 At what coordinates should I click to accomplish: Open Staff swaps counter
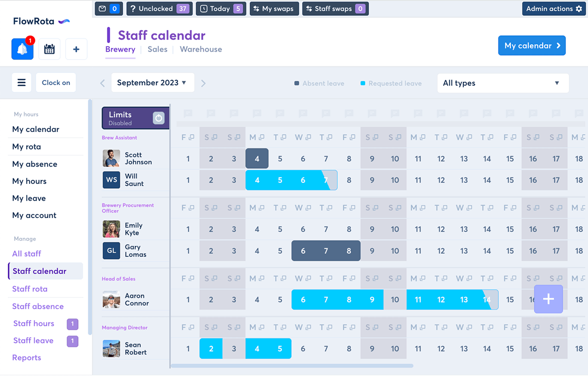[336, 9]
